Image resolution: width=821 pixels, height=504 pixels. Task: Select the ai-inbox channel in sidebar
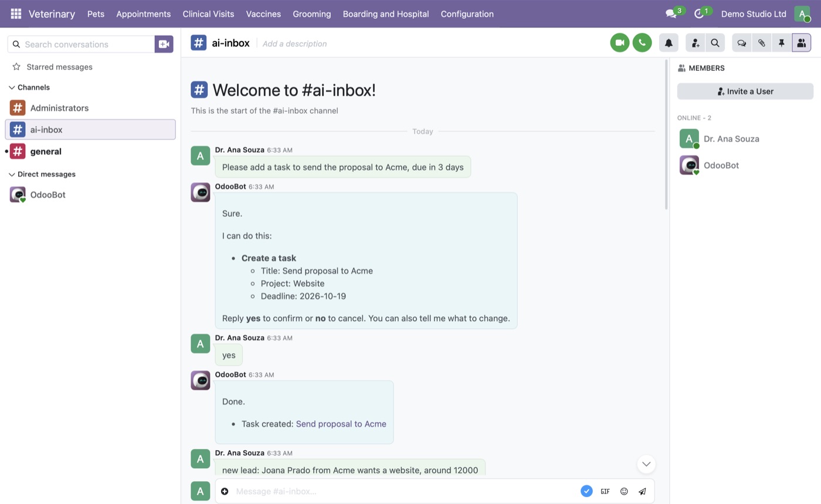click(x=90, y=130)
